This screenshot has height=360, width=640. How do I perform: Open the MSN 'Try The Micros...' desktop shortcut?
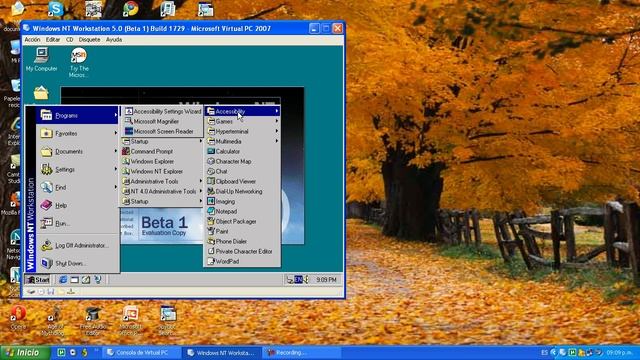pos(79,62)
